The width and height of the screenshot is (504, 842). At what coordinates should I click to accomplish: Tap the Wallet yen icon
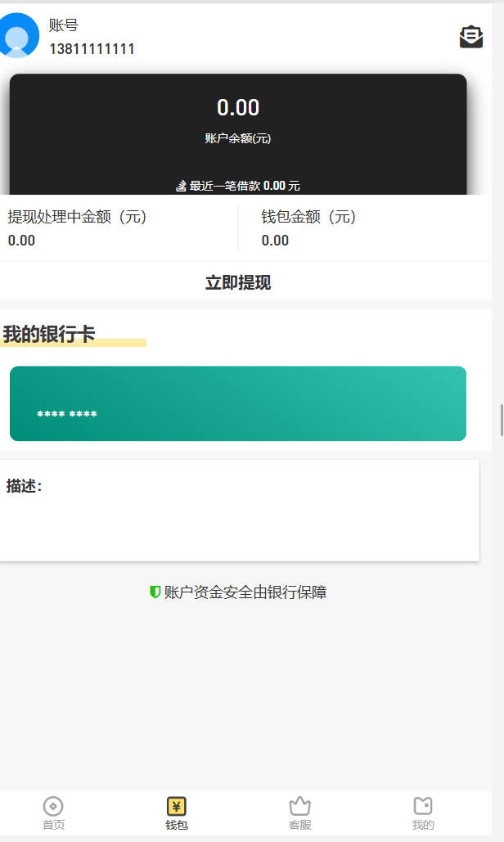[x=177, y=806]
